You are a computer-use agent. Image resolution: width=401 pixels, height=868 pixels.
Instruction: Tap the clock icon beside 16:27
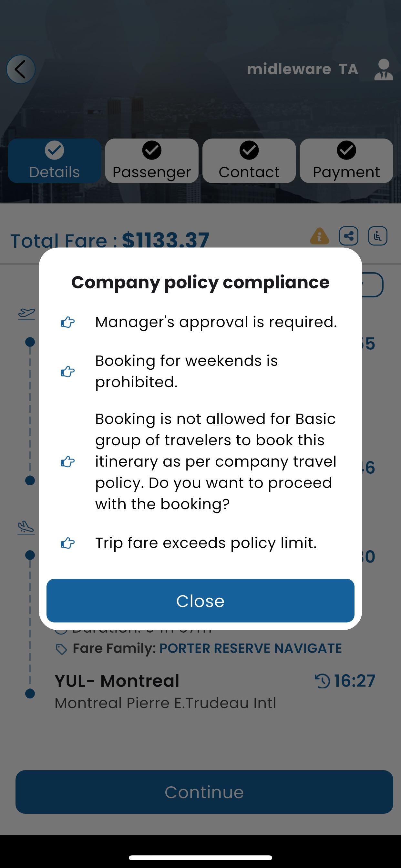[x=322, y=681]
